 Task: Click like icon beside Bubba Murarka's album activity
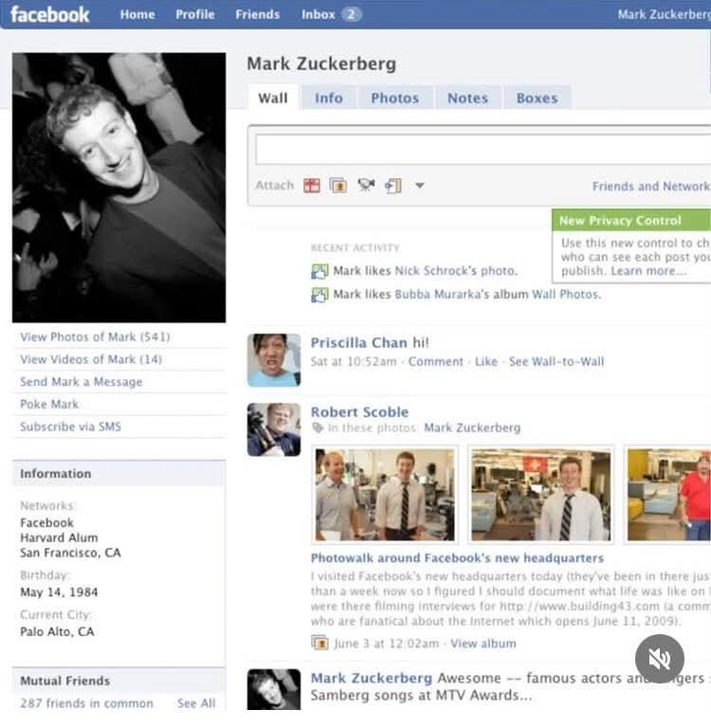coord(319,295)
